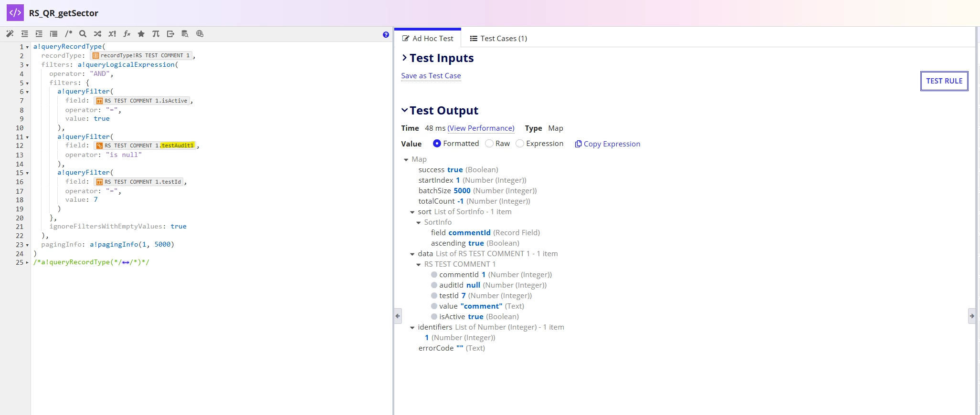Expand the Test Inputs section
980x415 pixels.
(x=404, y=58)
